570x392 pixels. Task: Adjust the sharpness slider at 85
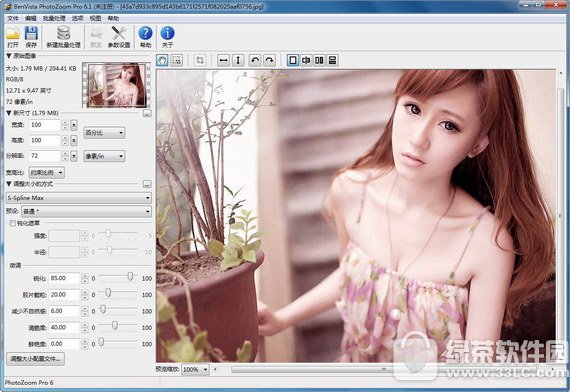point(130,277)
